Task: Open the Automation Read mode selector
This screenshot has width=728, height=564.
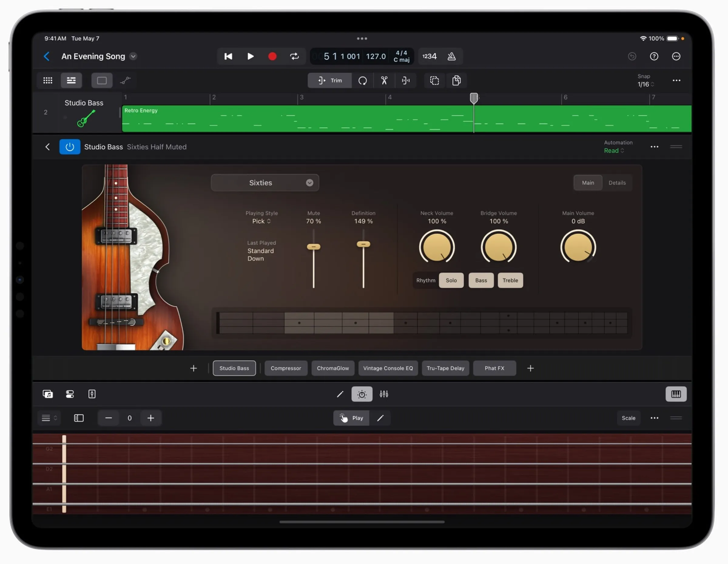Action: click(614, 151)
